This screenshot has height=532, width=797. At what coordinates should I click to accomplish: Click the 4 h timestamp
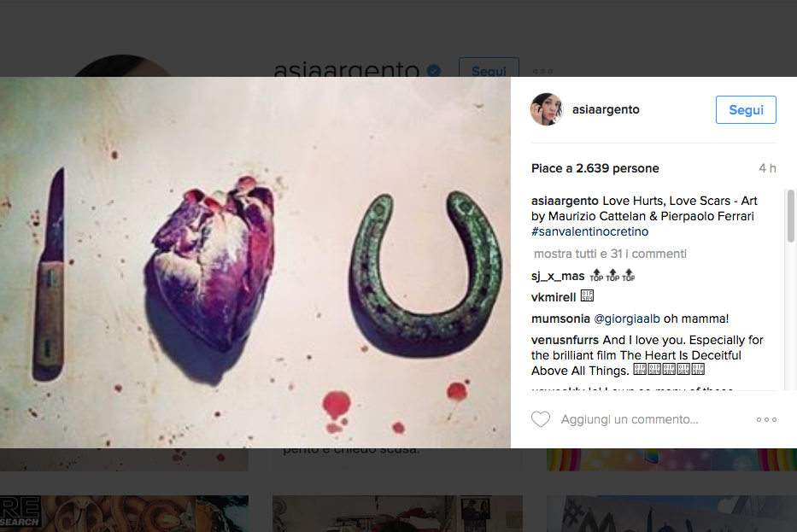pyautogui.click(x=766, y=168)
